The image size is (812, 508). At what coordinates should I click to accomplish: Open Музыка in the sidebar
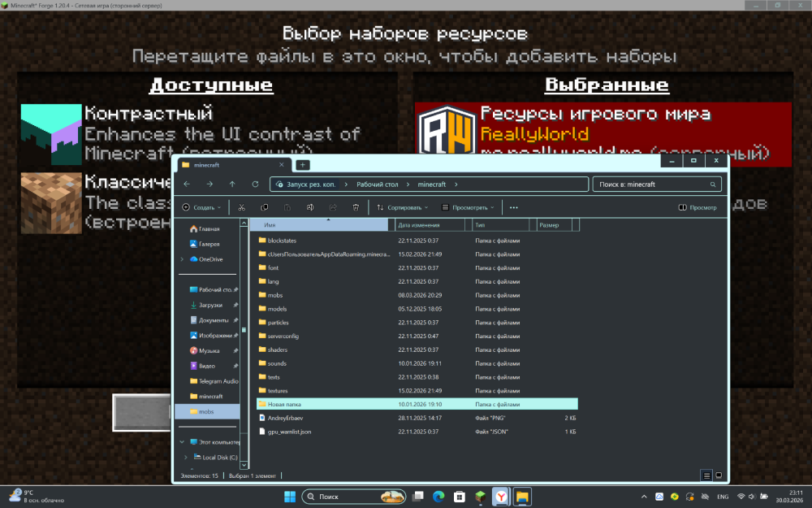tap(205, 351)
